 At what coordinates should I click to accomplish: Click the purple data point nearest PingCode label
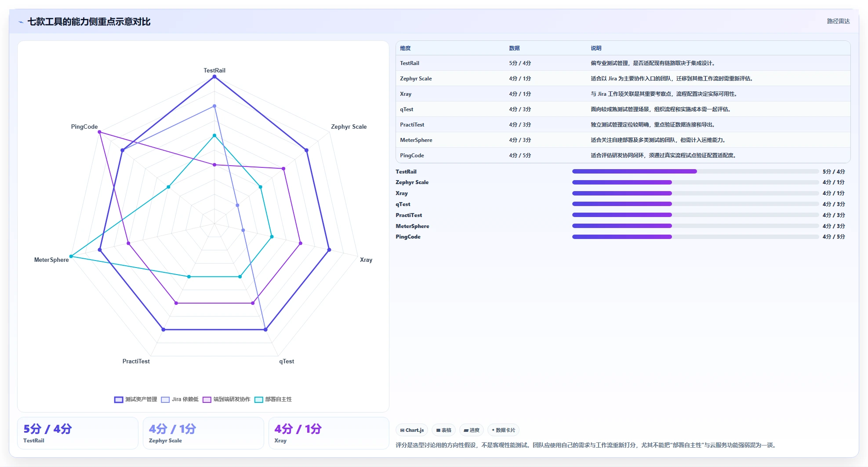point(99,132)
